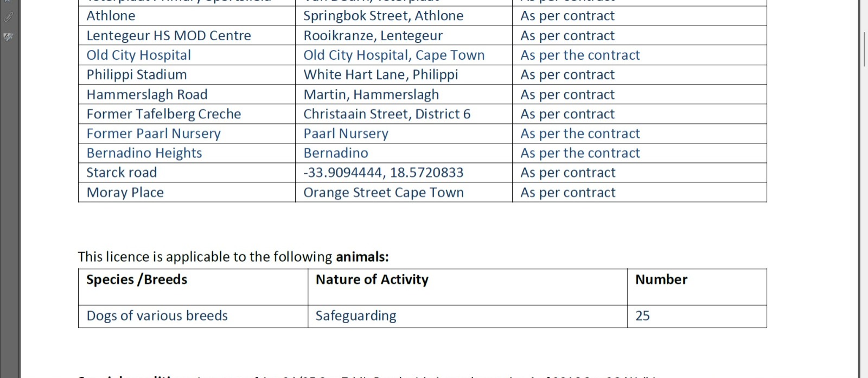Select the 'Philippi Stadium' cell
Viewport: 868px width, 378px height.
click(x=187, y=75)
